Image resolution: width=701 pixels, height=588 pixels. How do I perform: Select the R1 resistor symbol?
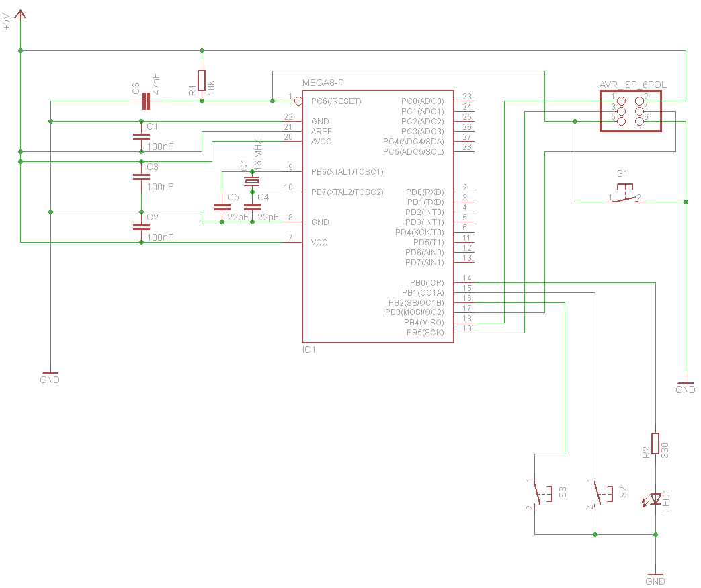[202, 81]
